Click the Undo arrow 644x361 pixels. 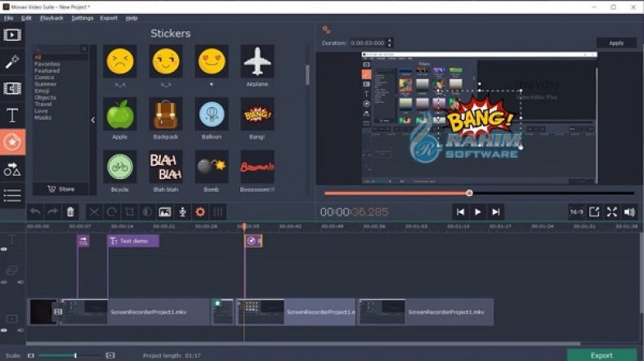tap(35, 212)
